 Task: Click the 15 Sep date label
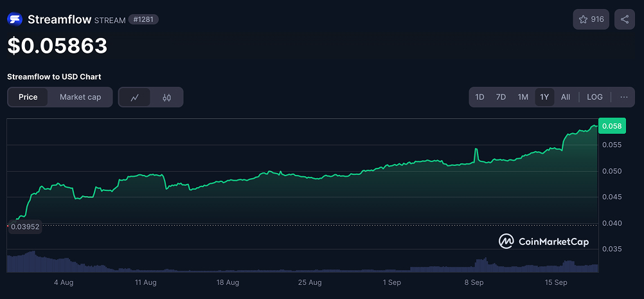pos(556,282)
